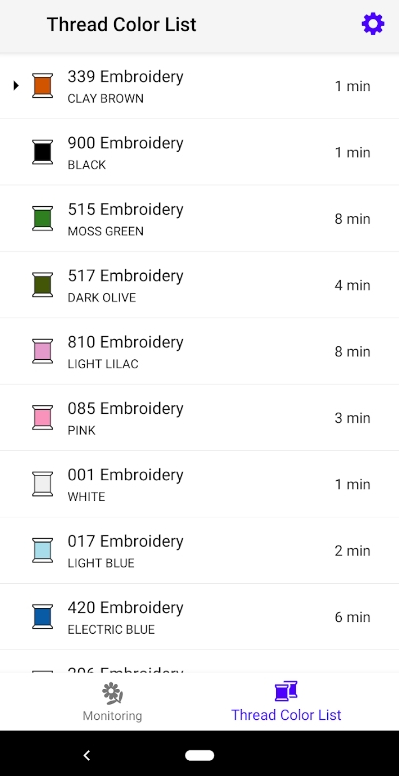Image resolution: width=399 pixels, height=776 pixels.
Task: Select the 900 Embroidery BLACK row
Action: (200, 152)
